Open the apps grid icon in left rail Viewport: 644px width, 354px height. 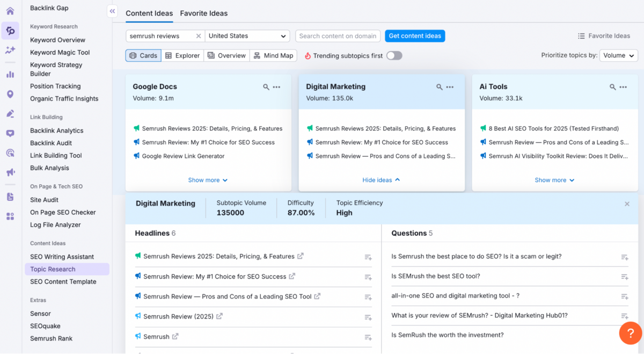coord(10,216)
